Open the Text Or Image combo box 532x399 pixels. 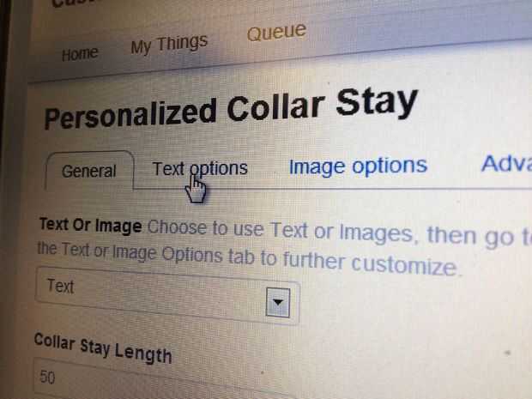point(167,295)
